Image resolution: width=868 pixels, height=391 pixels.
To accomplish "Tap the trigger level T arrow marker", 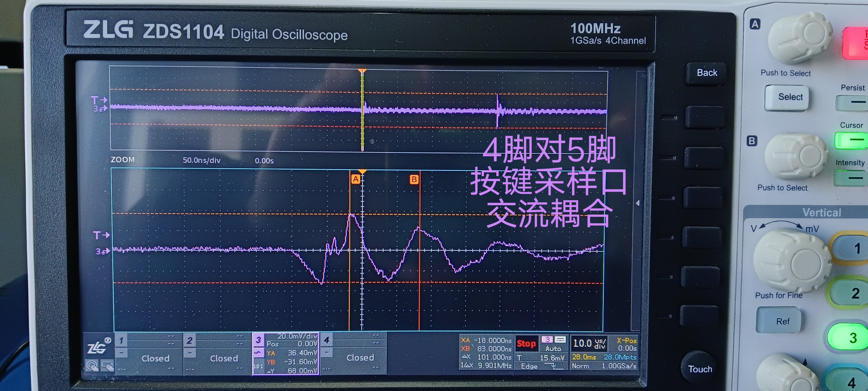I will point(101,235).
